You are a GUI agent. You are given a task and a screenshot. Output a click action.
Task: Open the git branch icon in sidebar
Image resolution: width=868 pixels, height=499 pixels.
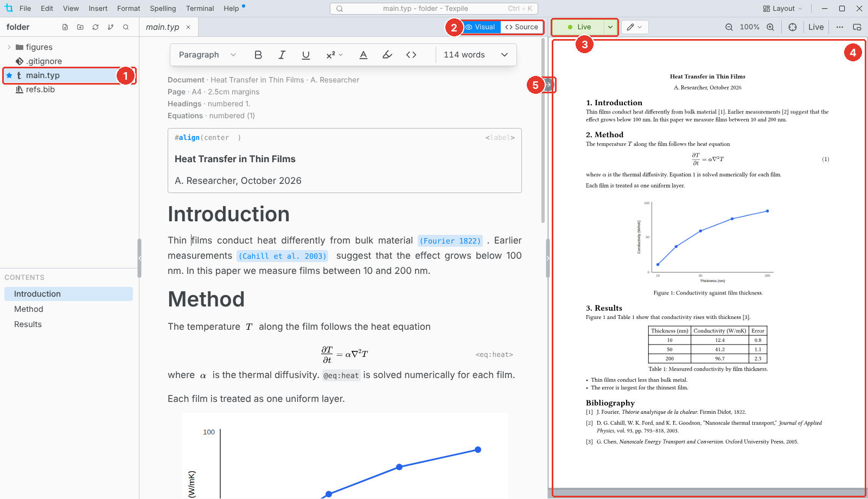tap(111, 27)
